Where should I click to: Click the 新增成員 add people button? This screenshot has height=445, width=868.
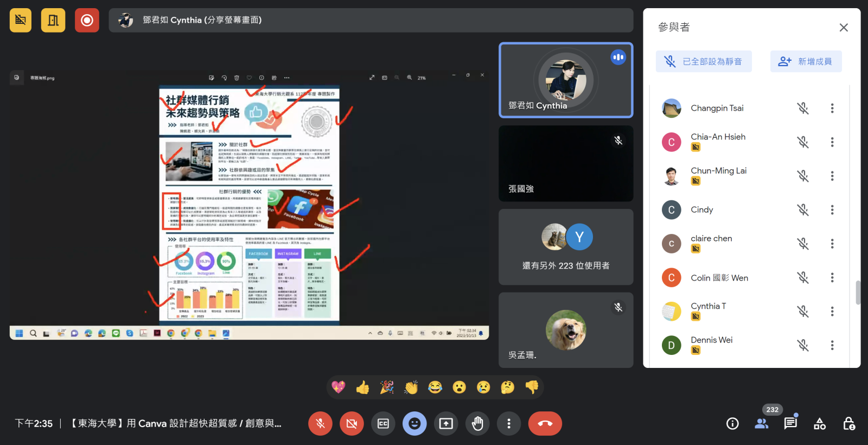click(806, 62)
